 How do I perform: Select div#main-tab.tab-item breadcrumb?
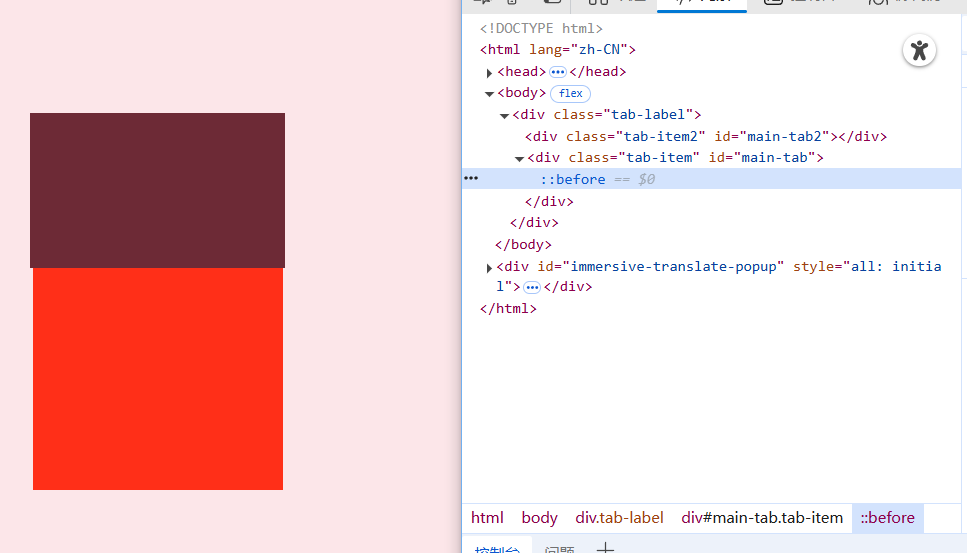point(762,518)
